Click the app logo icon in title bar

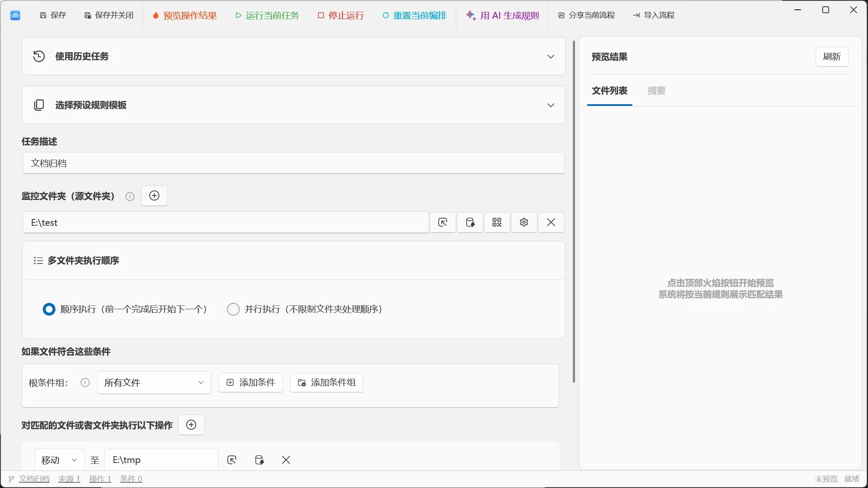click(15, 16)
